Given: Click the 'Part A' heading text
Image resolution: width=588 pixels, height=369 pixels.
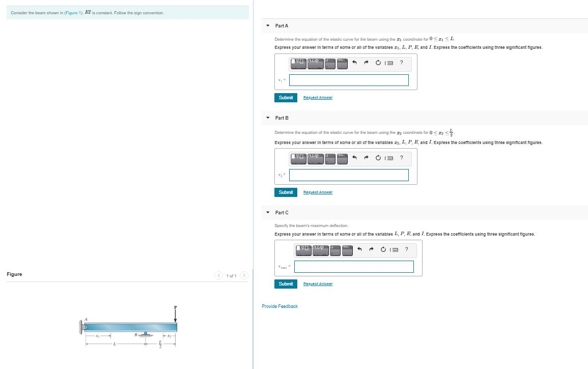Looking at the screenshot, I should point(282,26).
